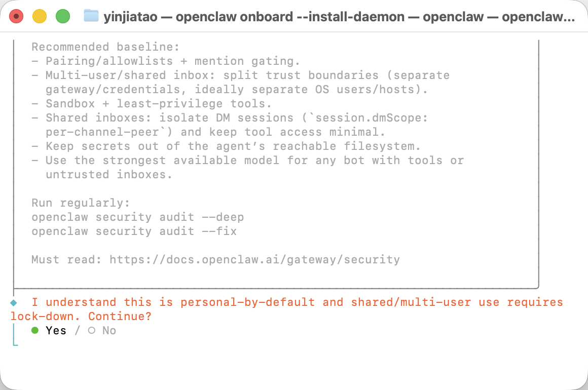Image resolution: width=588 pixels, height=390 pixels.
Task: Click the blue diamond prompt marker
Action: [14, 302]
